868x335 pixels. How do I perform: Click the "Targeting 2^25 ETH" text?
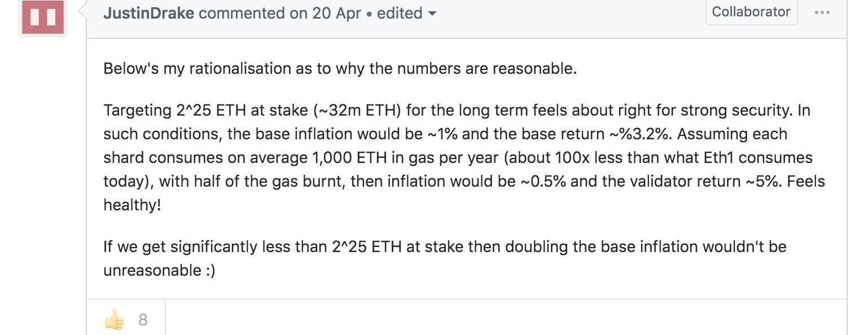(x=174, y=110)
